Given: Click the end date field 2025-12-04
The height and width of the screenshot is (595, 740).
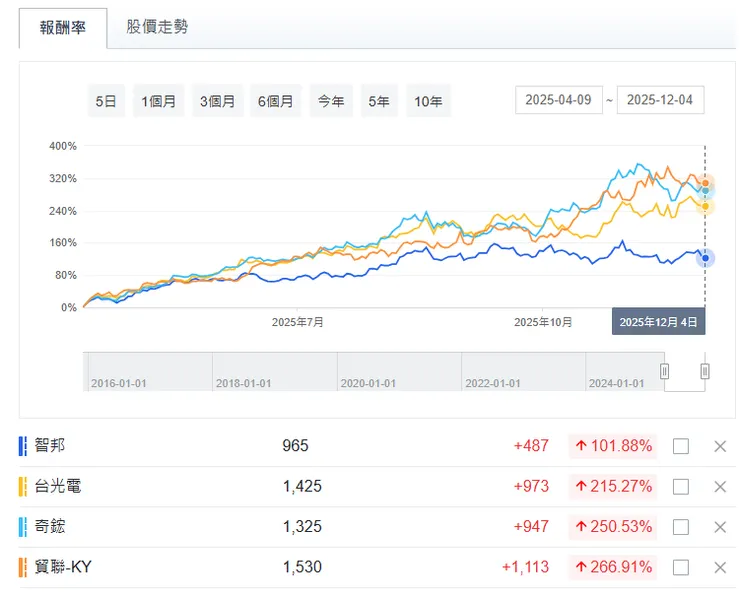Looking at the screenshot, I should [661, 101].
